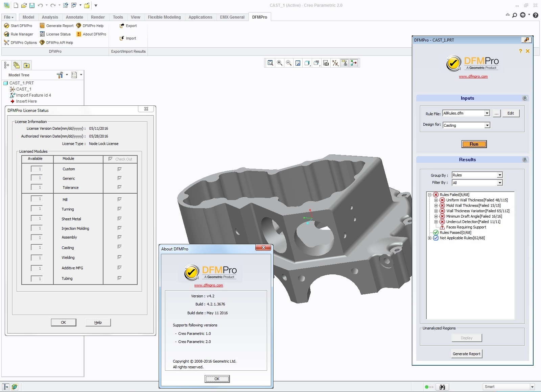541x392 pixels.
Task: Click Generate Report in the ribbon
Action: click(x=56, y=26)
